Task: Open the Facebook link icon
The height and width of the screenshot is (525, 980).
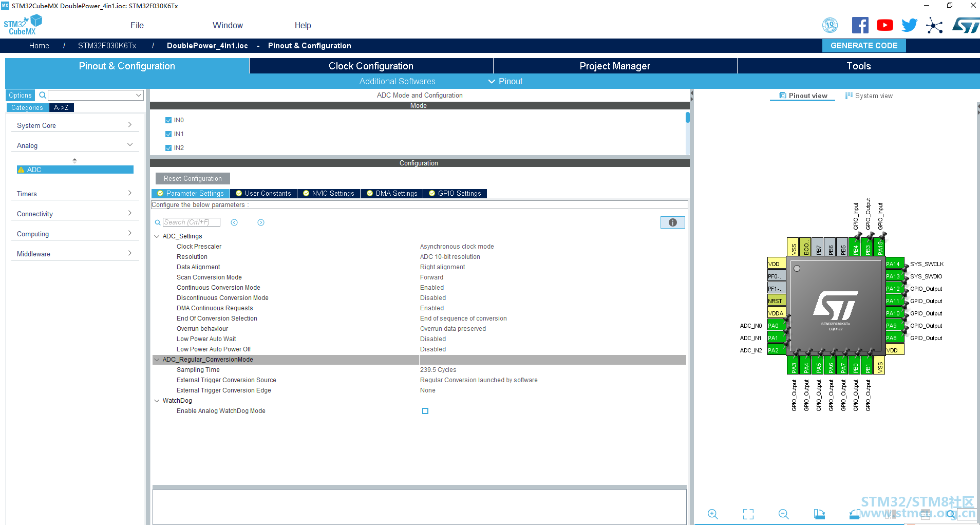Action: (860, 25)
